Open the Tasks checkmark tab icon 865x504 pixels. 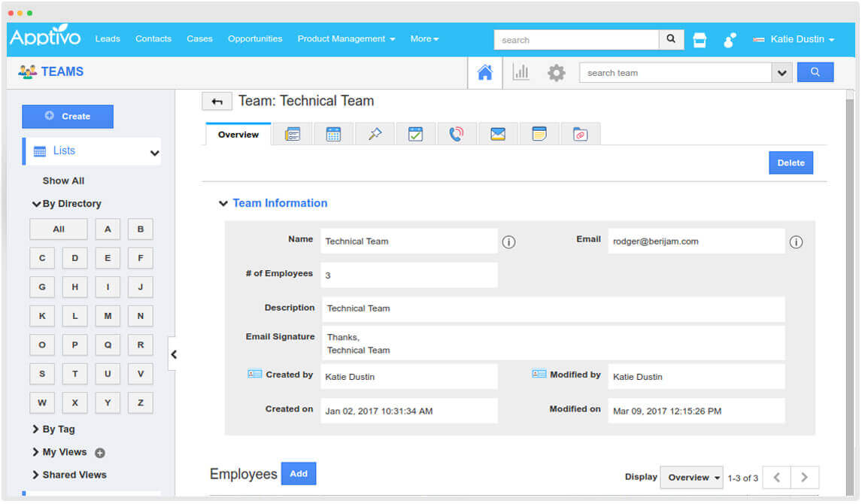point(416,132)
